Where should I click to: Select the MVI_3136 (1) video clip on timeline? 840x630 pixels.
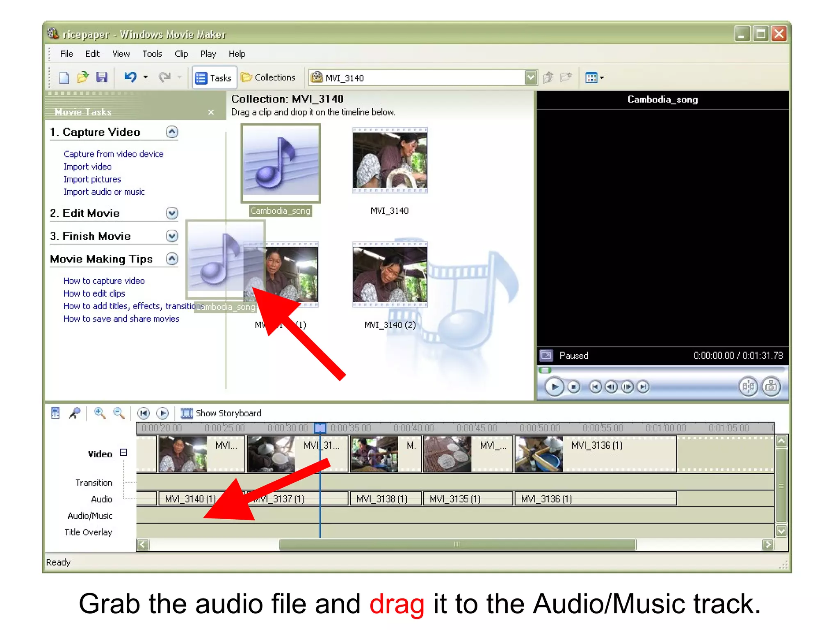(x=596, y=454)
